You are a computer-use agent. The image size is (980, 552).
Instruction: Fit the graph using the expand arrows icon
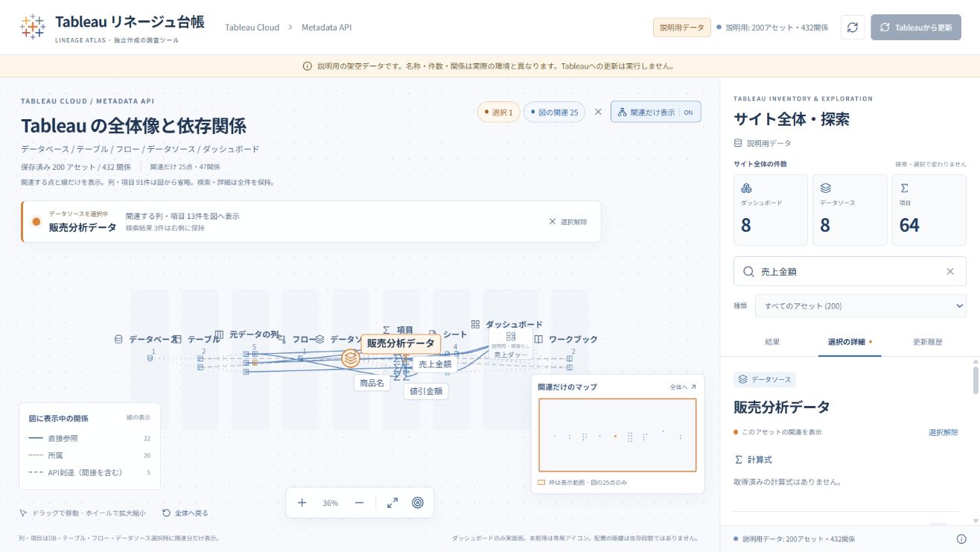[x=392, y=503]
